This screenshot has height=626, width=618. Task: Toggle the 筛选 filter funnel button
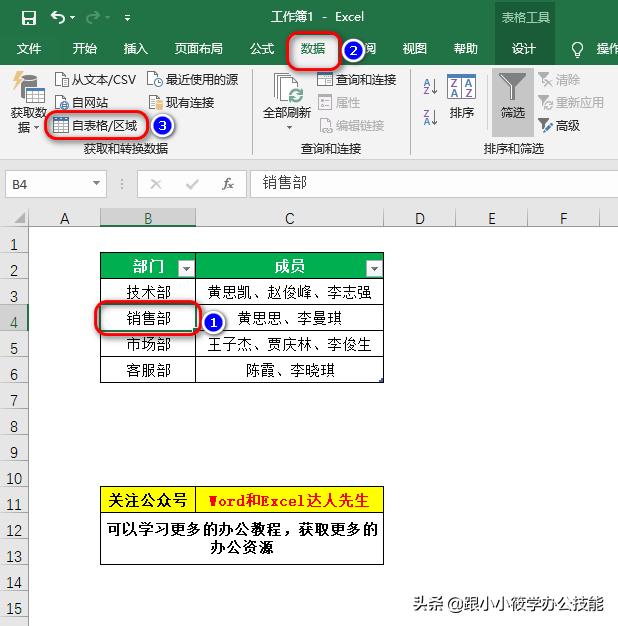pyautogui.click(x=513, y=102)
